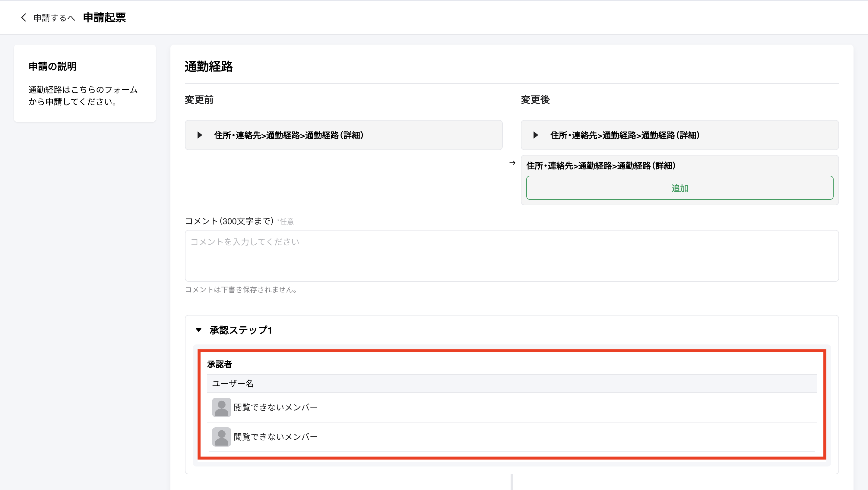The width and height of the screenshot is (868, 490).
Task: Click the back chevron icon in header
Action: click(x=24, y=17)
